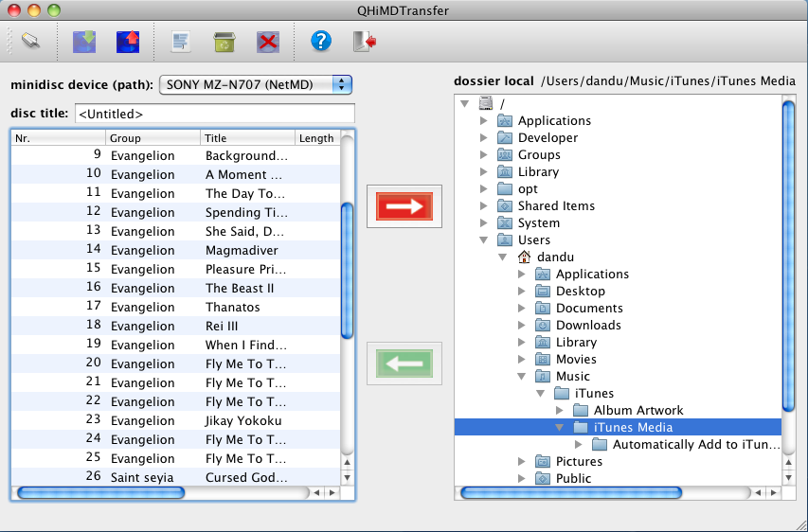The height and width of the screenshot is (532, 808).
Task: Click folder tree vertical scrollbar thumb
Action: (788, 256)
